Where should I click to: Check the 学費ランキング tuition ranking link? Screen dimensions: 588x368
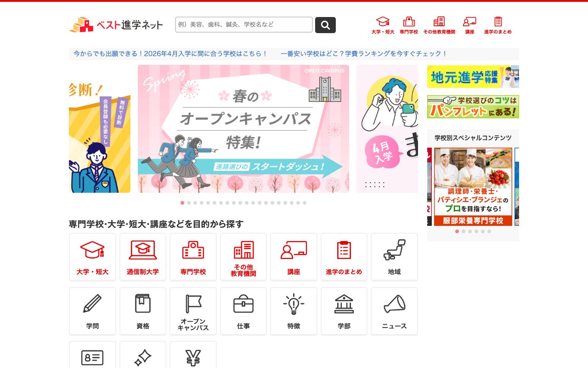coord(364,54)
